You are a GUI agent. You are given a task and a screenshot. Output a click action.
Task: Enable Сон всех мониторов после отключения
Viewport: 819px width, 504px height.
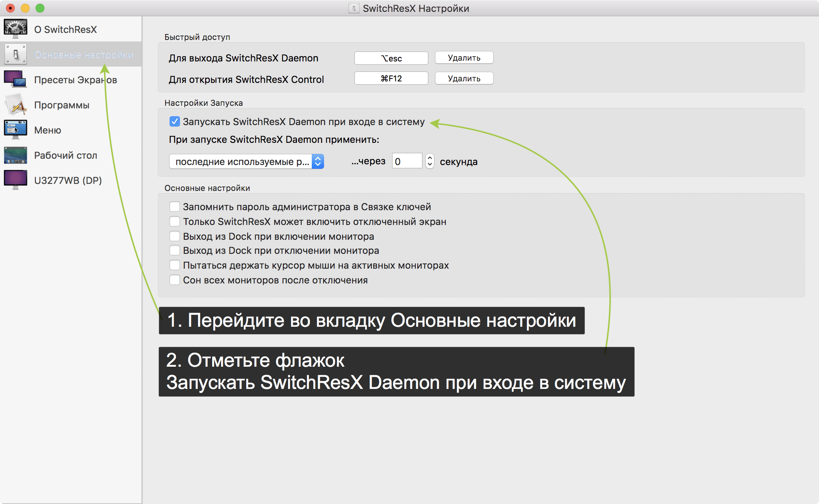[174, 280]
